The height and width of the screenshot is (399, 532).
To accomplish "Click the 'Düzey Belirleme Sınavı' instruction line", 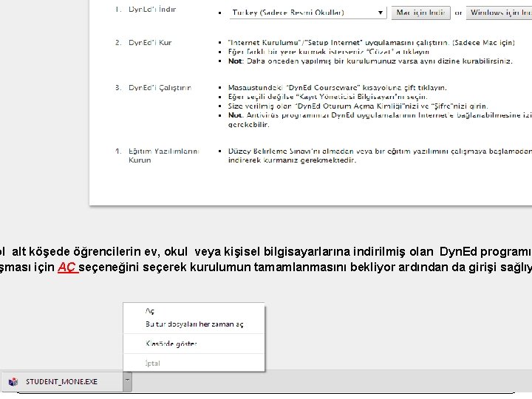I will point(380,156).
